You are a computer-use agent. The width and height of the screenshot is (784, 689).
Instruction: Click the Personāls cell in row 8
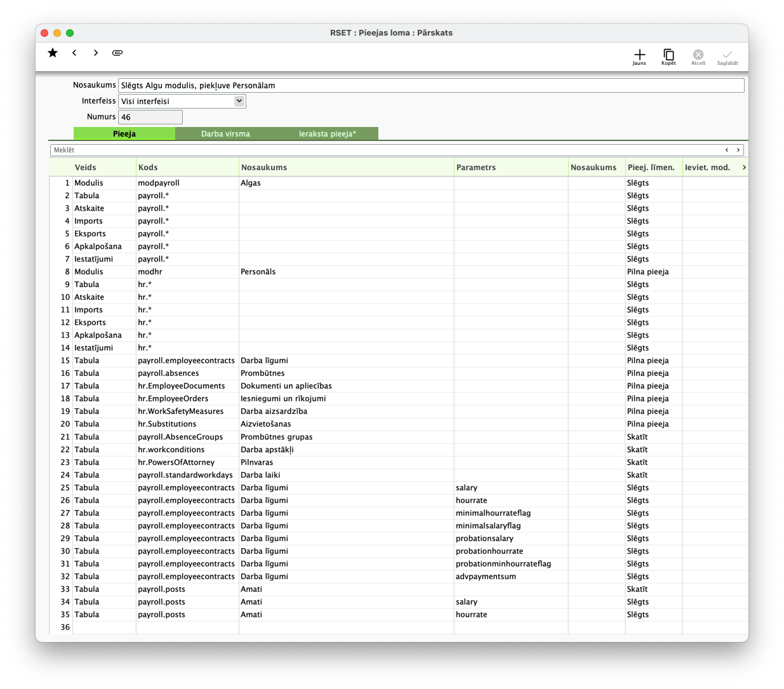pos(346,272)
